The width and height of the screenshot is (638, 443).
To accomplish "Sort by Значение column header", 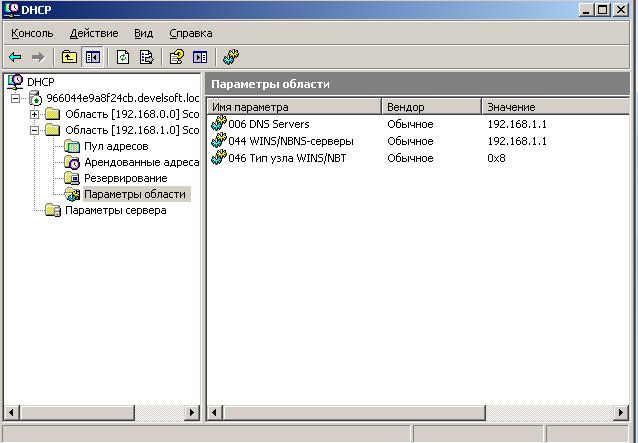I will tap(555, 107).
